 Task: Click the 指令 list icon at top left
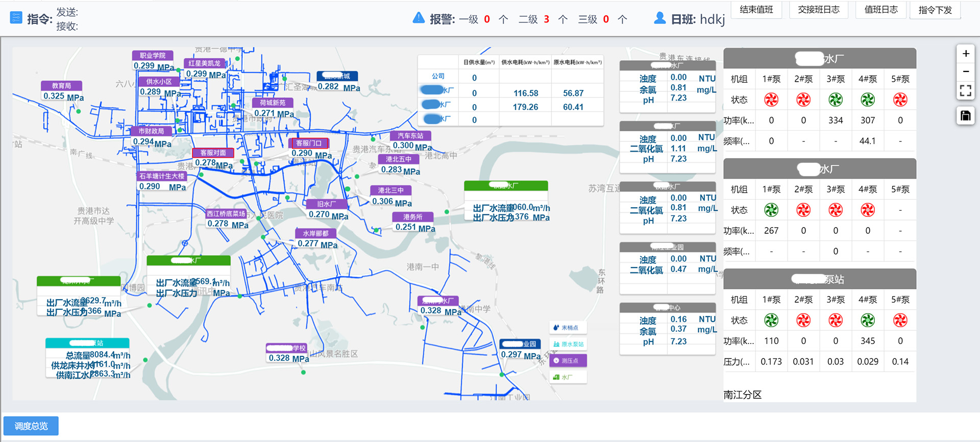(16, 18)
